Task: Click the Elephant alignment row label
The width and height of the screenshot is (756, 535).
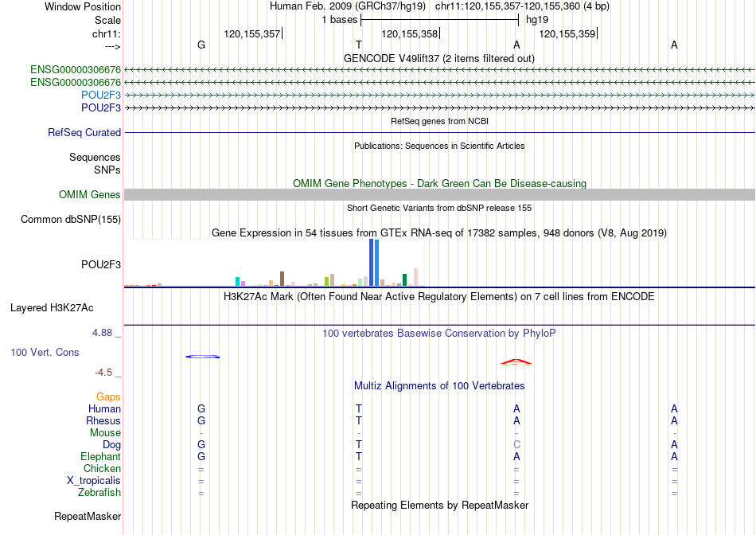Action: coord(100,457)
